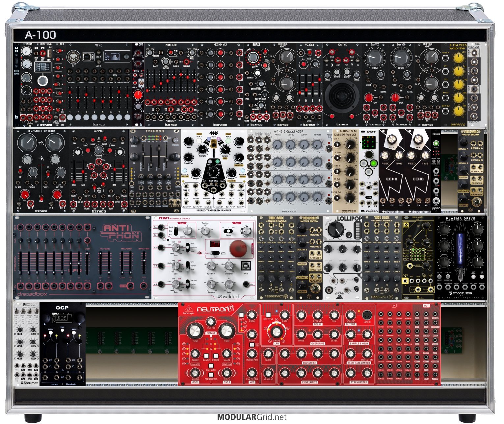Click the "A-143-2 Quad ADSR" title

(x=289, y=132)
